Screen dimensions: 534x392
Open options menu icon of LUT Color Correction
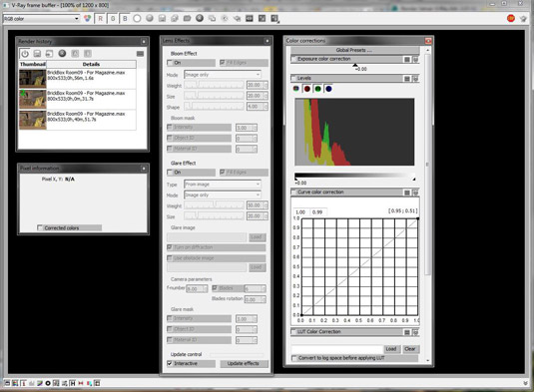(x=407, y=332)
